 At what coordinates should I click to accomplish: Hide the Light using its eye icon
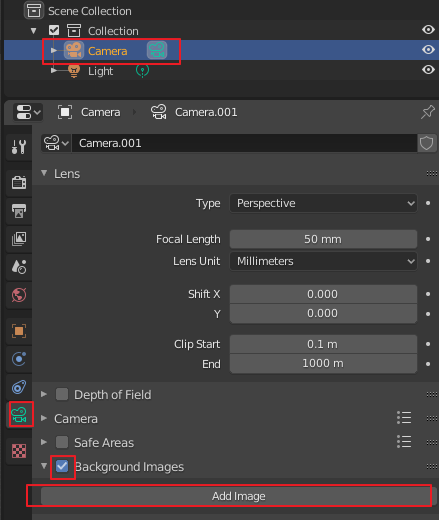coord(428,70)
